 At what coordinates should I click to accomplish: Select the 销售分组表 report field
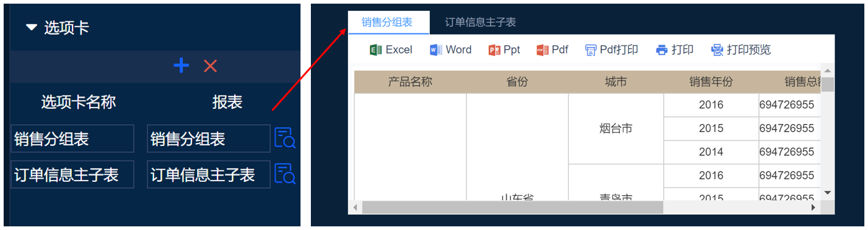coord(208,139)
